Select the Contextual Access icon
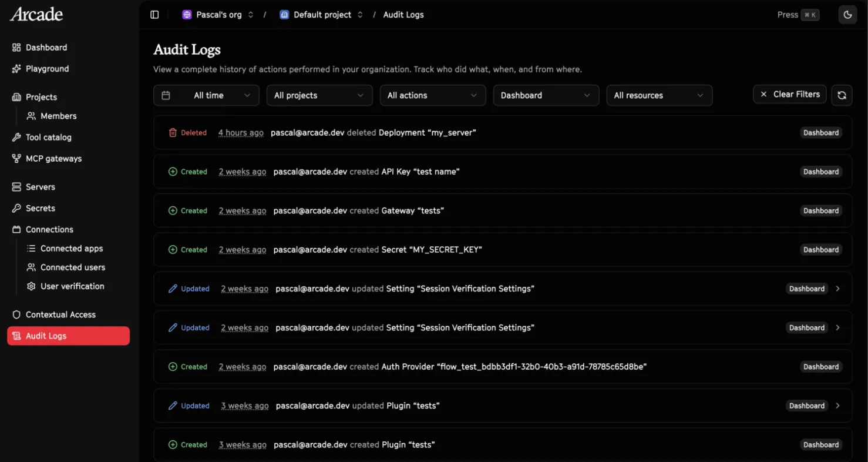 16,314
